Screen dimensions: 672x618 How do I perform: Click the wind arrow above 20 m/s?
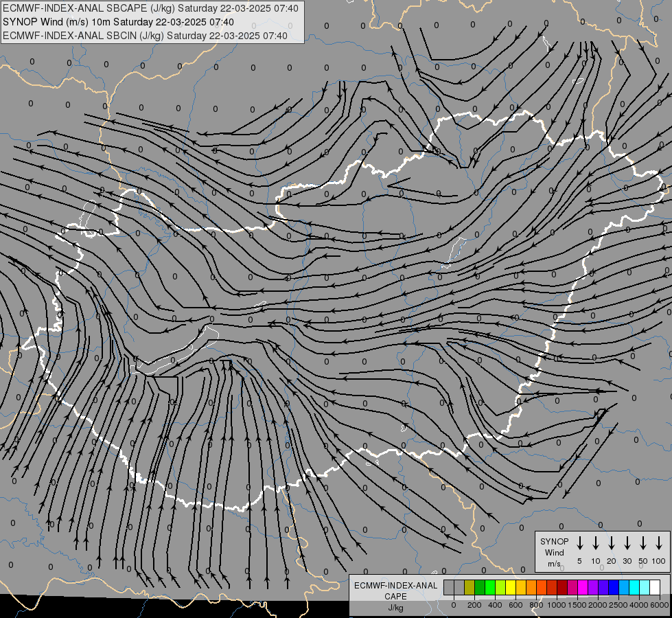pos(611,542)
